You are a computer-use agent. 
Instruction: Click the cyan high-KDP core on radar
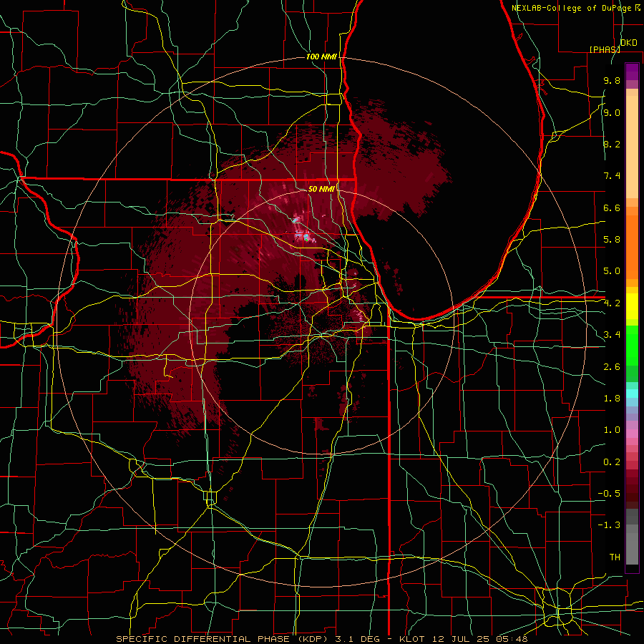tap(306, 237)
